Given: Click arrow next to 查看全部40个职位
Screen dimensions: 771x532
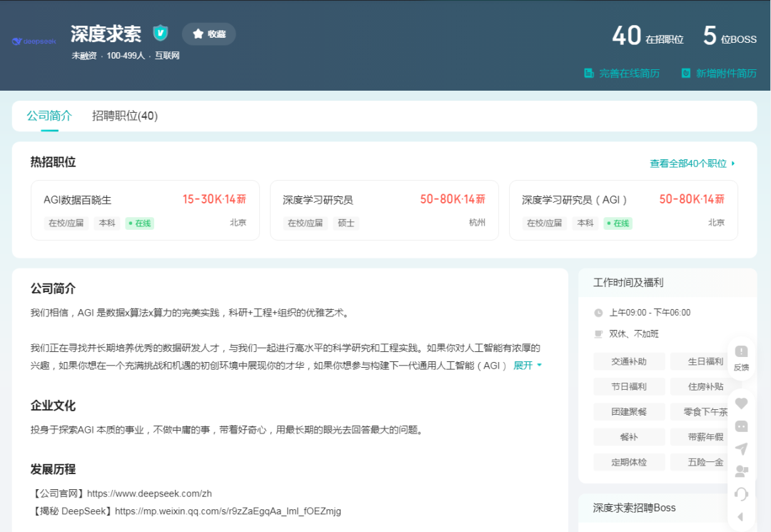Looking at the screenshot, I should [732, 164].
